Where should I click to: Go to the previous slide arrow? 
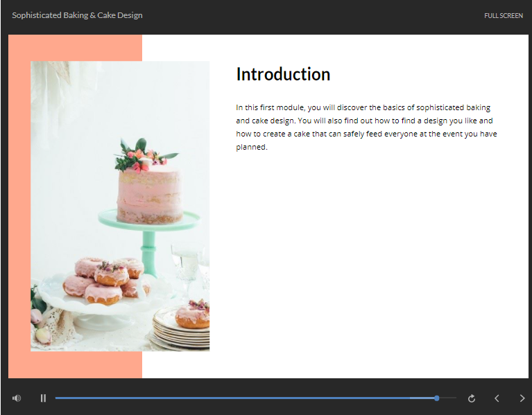497,398
